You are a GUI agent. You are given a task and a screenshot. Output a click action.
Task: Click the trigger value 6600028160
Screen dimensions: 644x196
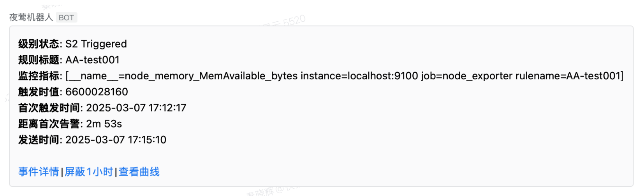click(97, 92)
